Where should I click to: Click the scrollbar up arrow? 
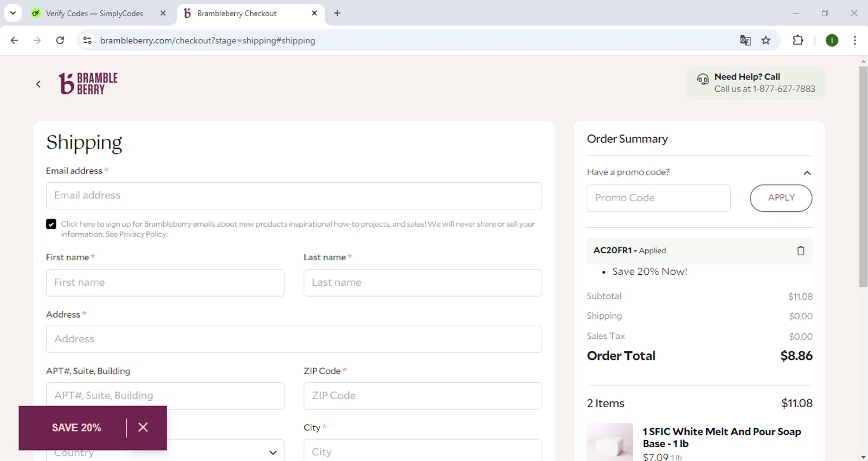click(x=863, y=61)
